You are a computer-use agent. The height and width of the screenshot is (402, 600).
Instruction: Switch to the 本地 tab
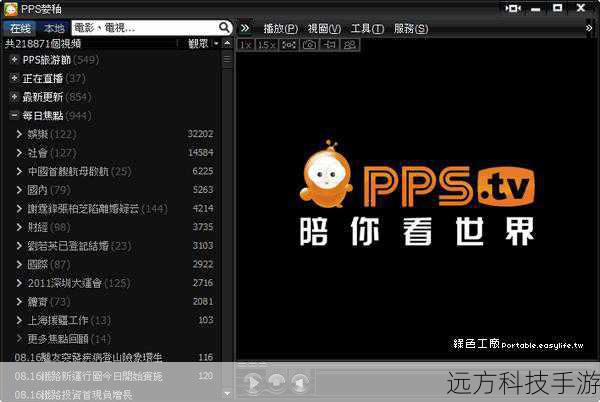54,28
